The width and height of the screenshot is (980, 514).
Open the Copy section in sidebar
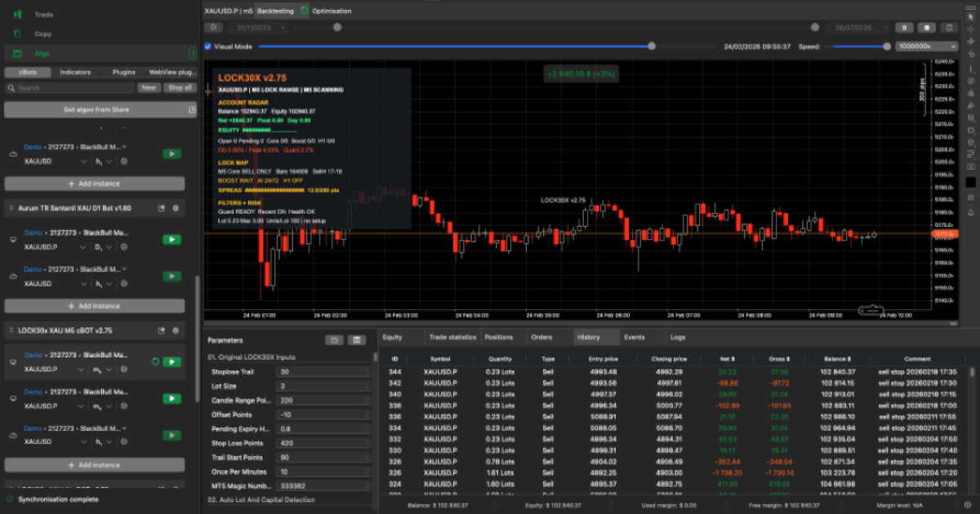coord(42,34)
